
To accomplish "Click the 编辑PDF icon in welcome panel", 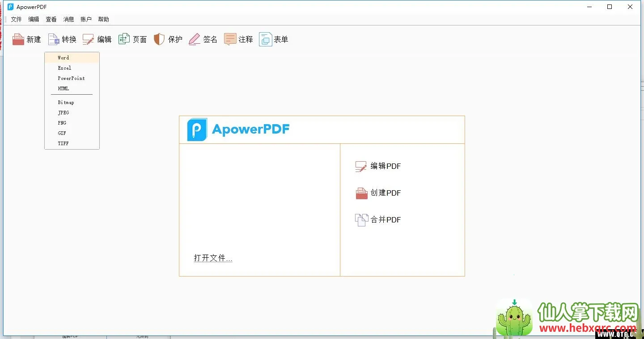I will [x=361, y=167].
